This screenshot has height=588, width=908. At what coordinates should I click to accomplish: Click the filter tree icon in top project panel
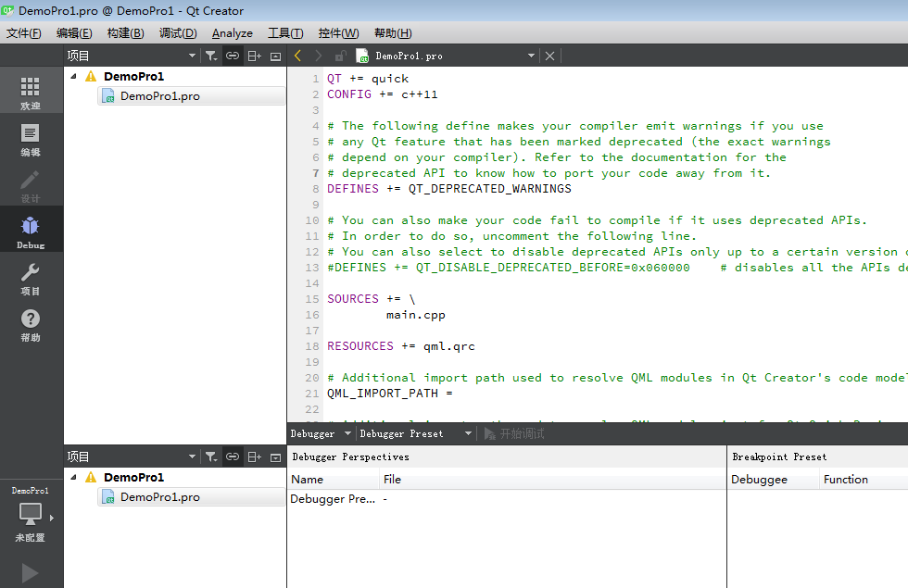tap(211, 56)
